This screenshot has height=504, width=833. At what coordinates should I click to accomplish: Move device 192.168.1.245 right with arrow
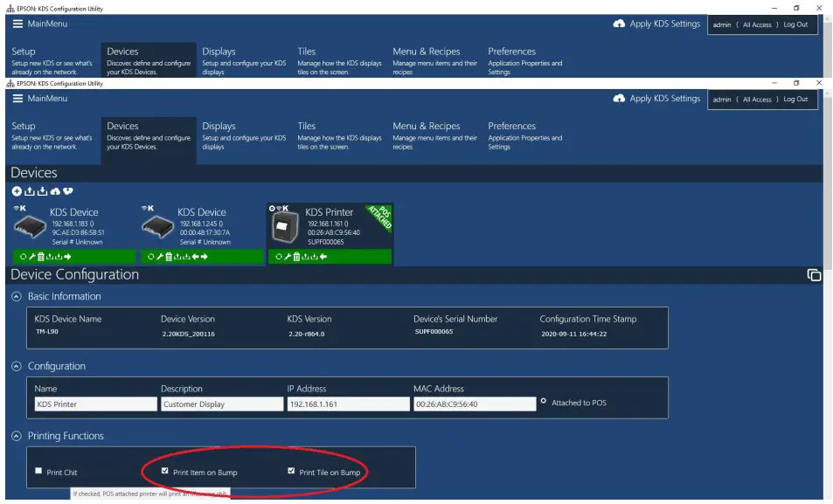pyautogui.click(x=205, y=257)
